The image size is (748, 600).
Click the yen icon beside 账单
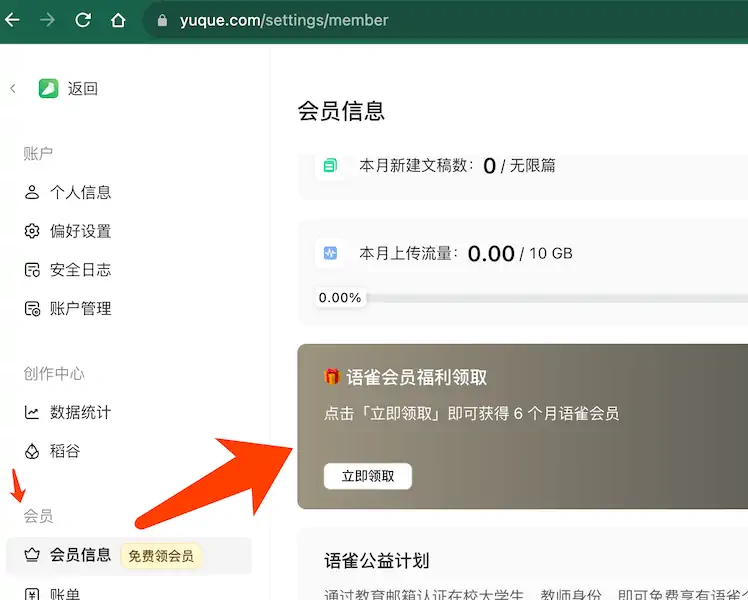tap(32, 594)
